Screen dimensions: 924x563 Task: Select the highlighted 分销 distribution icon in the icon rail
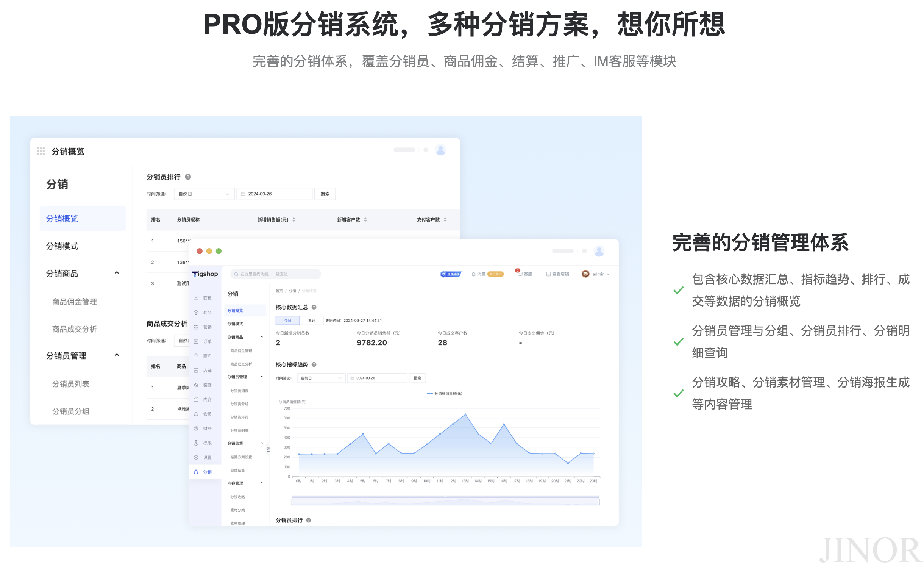tap(196, 472)
